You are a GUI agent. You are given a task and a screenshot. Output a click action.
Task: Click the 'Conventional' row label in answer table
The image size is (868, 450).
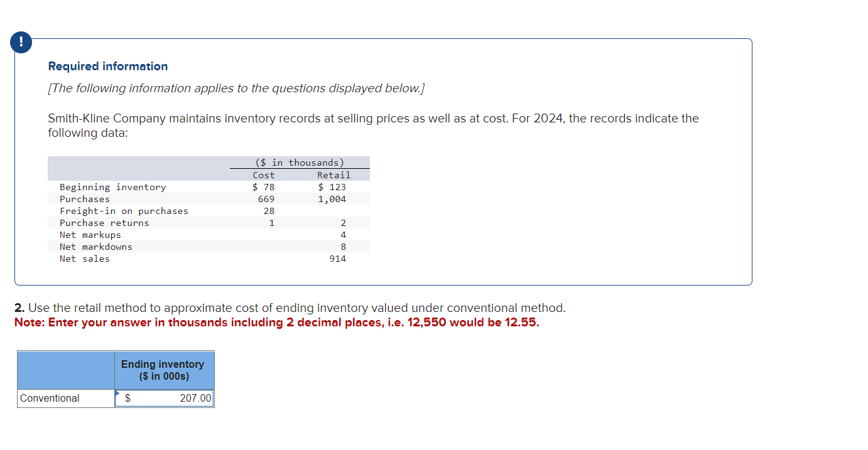point(50,398)
